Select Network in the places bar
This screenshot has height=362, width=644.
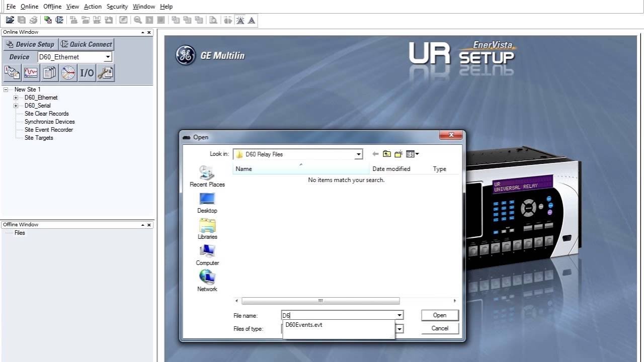tap(207, 281)
